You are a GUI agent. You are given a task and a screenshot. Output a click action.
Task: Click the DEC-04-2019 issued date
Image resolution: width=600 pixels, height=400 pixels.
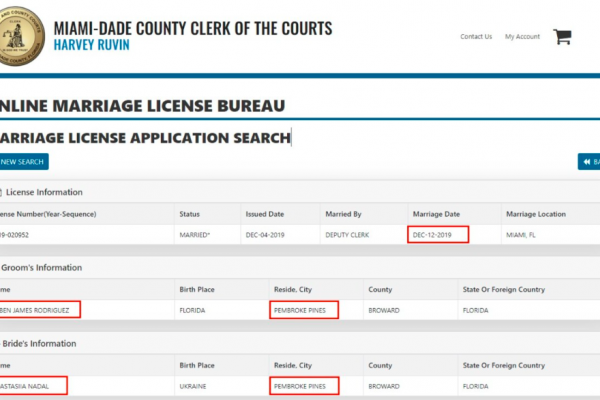pyautogui.click(x=265, y=235)
